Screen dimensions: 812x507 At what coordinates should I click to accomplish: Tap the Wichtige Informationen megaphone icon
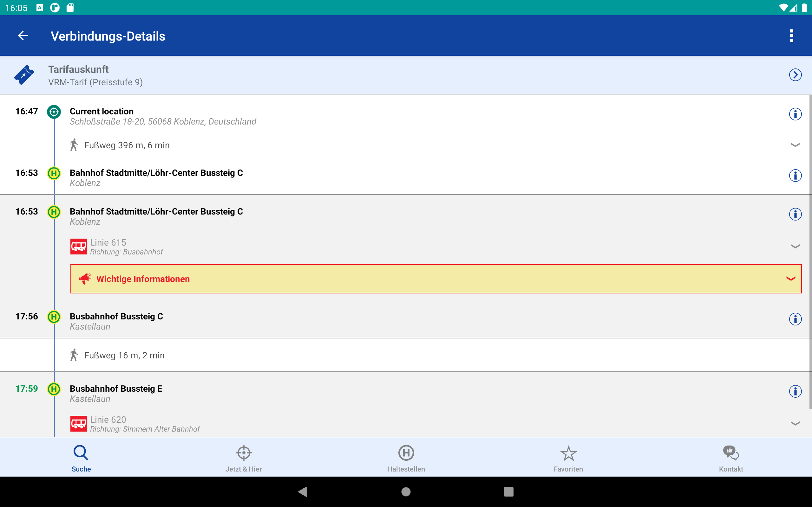85,279
